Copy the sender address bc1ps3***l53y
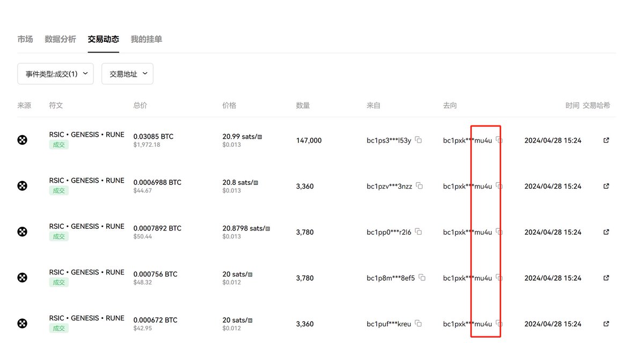Image resolution: width=644 pixels, height=343 pixels. tap(419, 140)
